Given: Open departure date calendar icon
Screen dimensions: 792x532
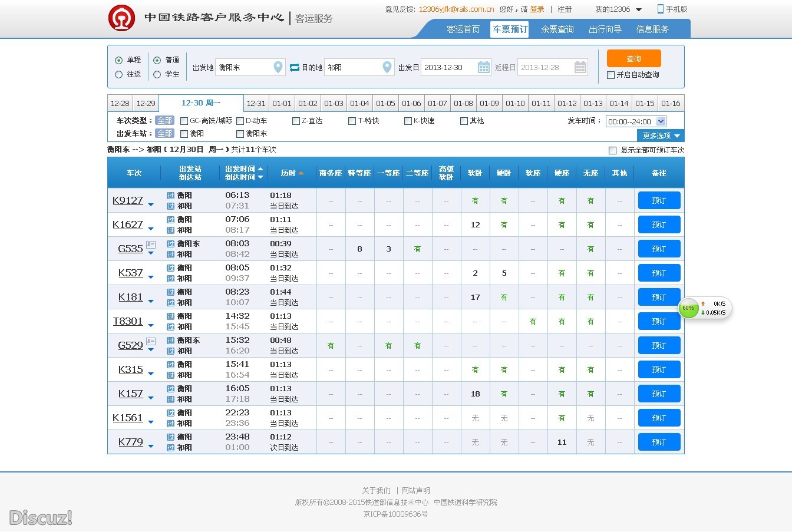Looking at the screenshot, I should coord(484,67).
